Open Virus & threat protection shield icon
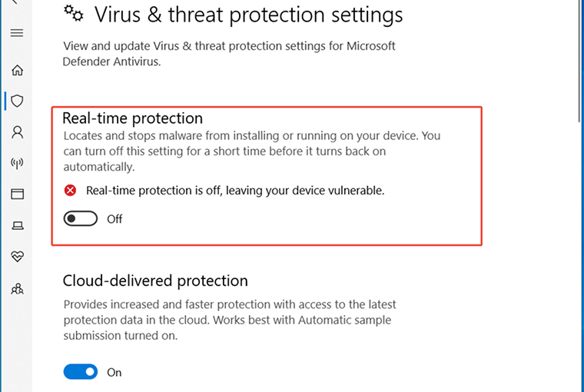584x392 pixels. point(17,101)
